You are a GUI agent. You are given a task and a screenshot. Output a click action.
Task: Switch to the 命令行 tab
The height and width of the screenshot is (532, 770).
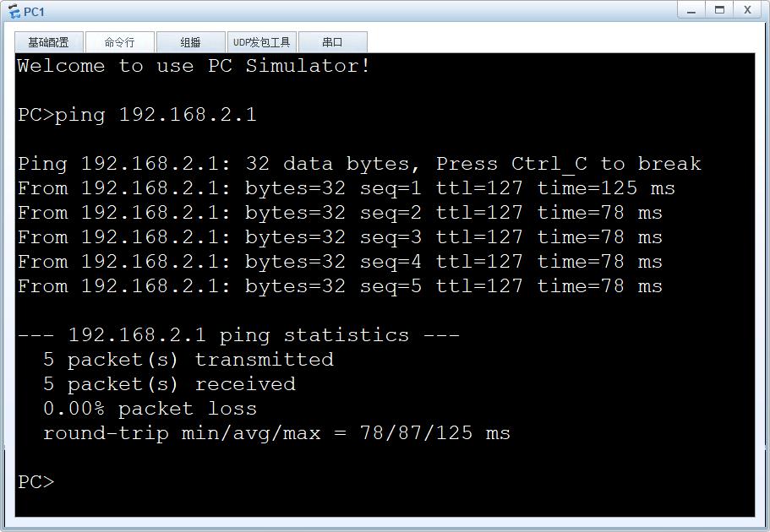[x=119, y=42]
